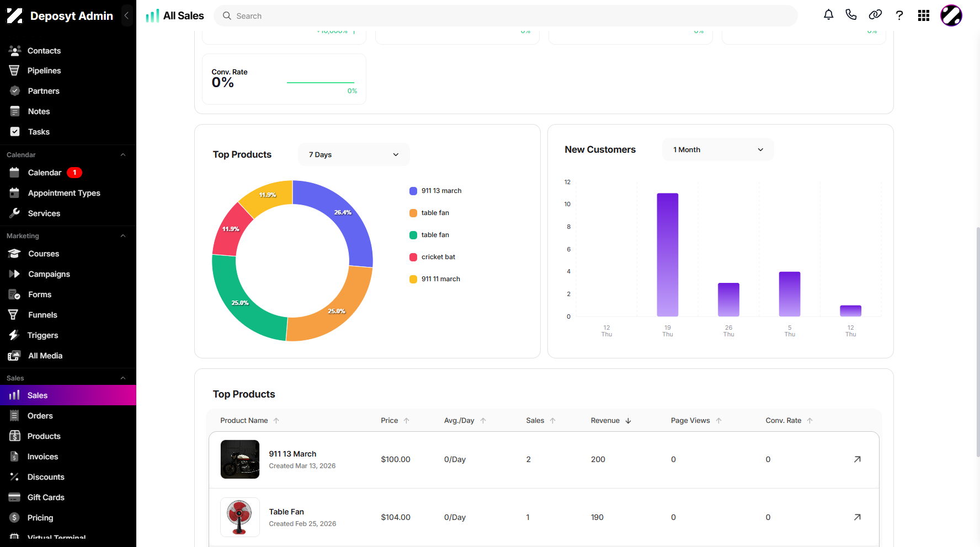Viewport: 980px width, 547px height.
Task: Open 911 13 March row arrow icon
Action: 857,459
